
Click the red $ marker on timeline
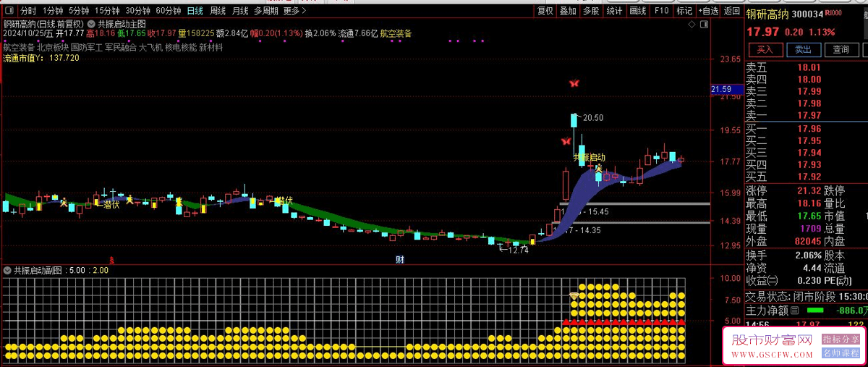point(111,259)
